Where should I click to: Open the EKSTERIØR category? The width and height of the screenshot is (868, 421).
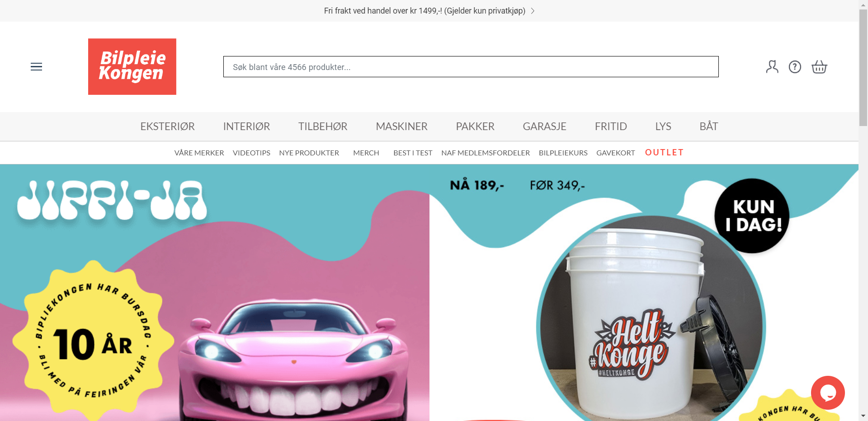[167, 126]
